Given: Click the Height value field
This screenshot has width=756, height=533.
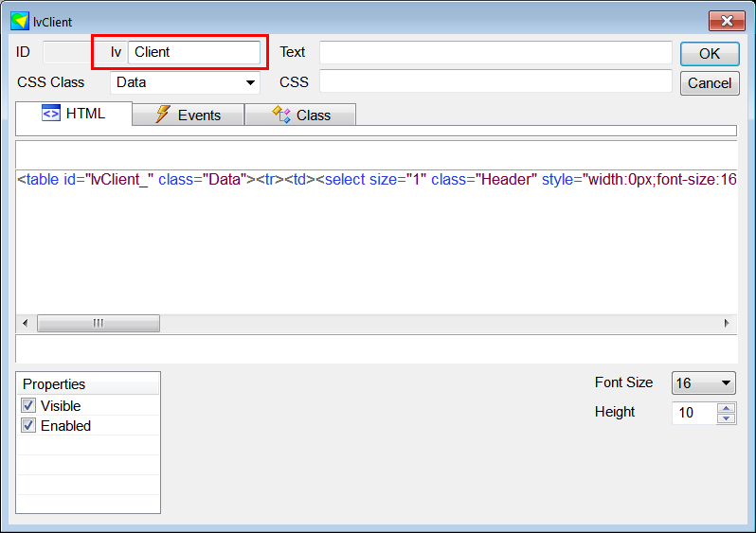Looking at the screenshot, I should (694, 413).
